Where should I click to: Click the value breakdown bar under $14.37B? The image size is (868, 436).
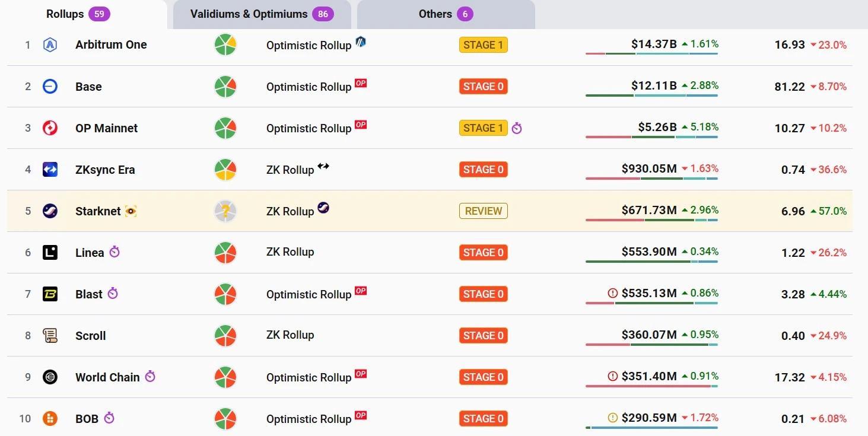click(x=651, y=53)
